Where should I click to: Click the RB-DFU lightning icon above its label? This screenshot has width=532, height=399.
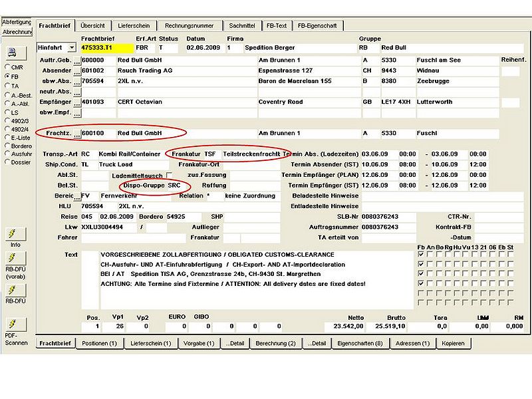[x=15, y=290]
